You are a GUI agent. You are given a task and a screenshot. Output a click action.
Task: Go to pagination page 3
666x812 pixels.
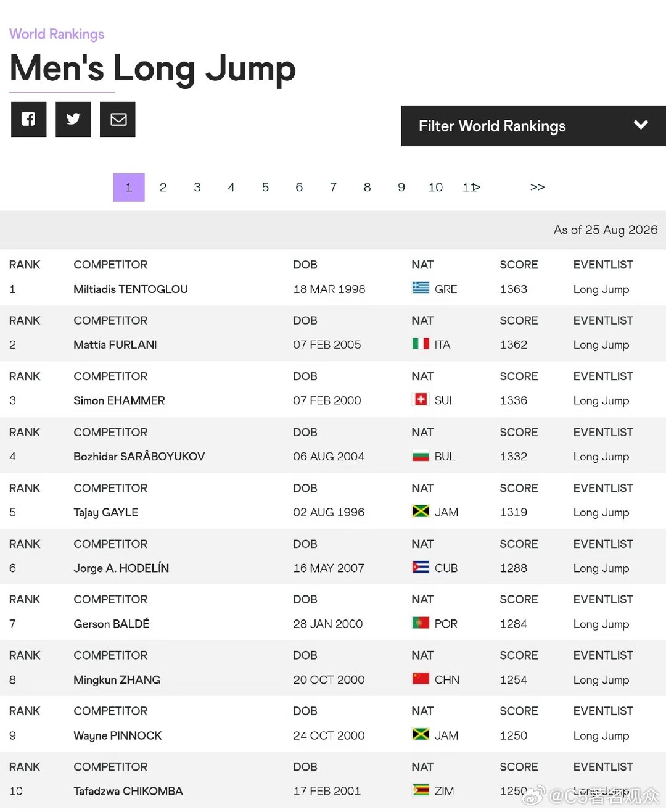[197, 187]
